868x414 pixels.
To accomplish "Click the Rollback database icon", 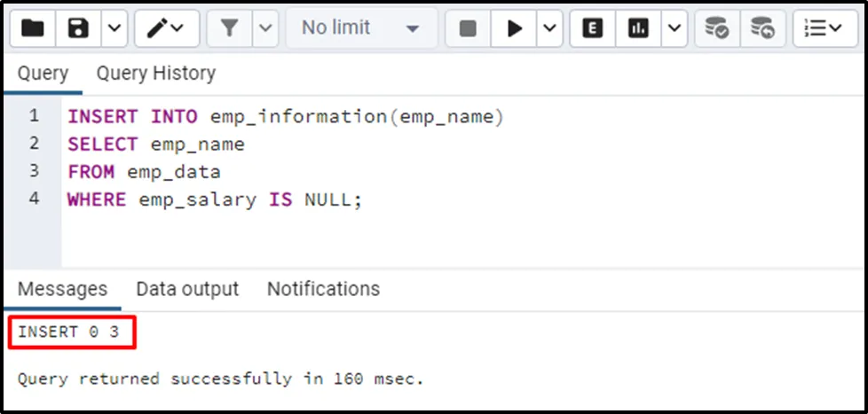I will coord(761,28).
